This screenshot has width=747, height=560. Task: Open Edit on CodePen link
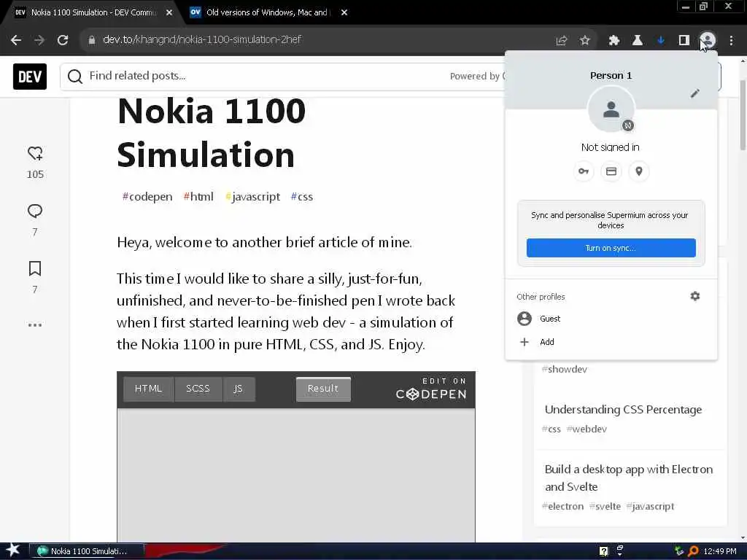[x=430, y=389]
